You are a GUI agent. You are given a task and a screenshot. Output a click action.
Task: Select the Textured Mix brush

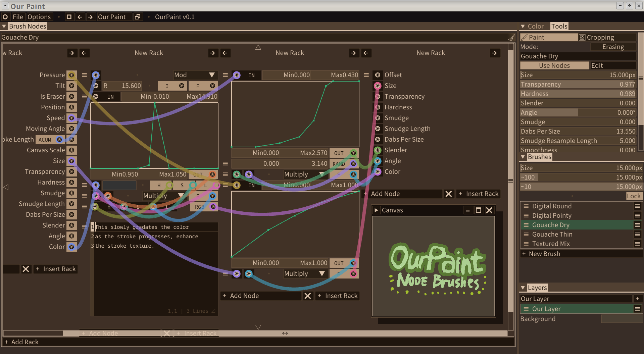point(551,244)
